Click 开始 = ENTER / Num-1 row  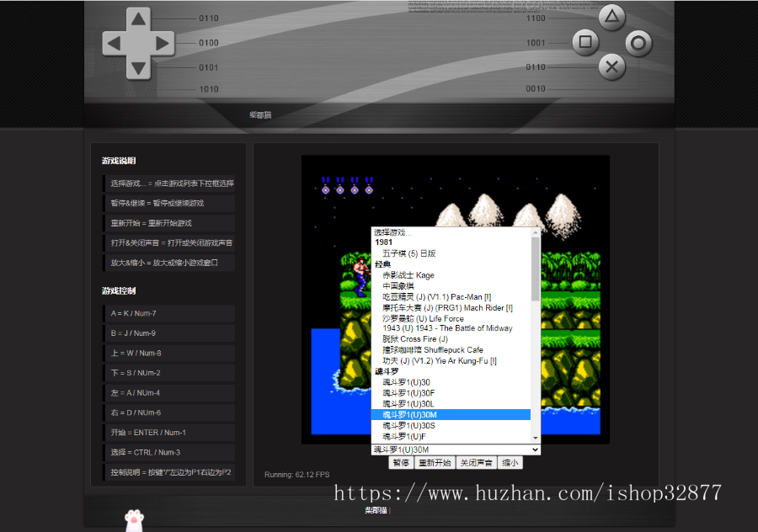click(x=168, y=433)
